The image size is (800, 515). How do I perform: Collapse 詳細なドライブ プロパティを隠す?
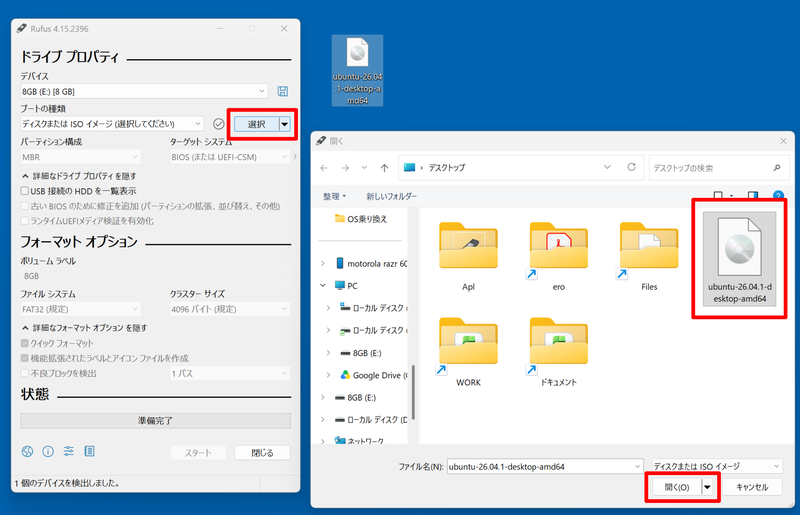(79, 176)
